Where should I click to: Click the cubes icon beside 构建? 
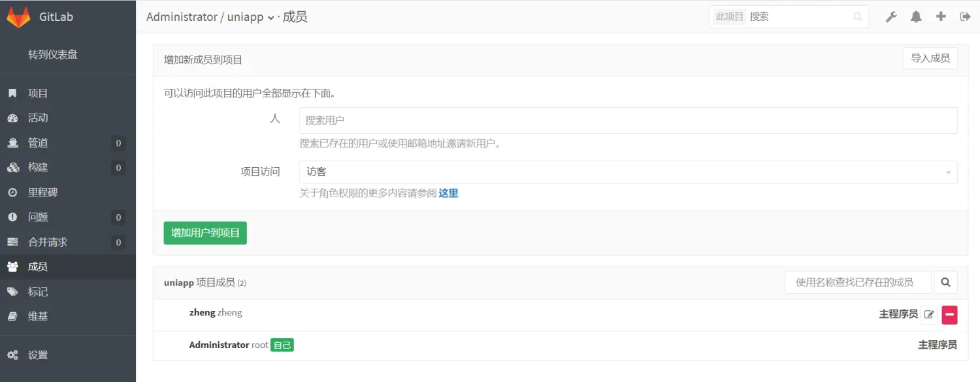12,168
